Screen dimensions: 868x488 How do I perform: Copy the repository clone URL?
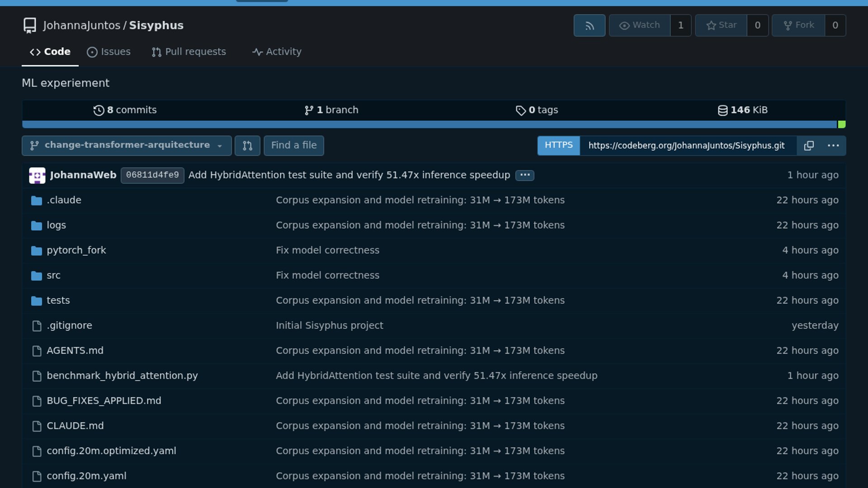[809, 145]
